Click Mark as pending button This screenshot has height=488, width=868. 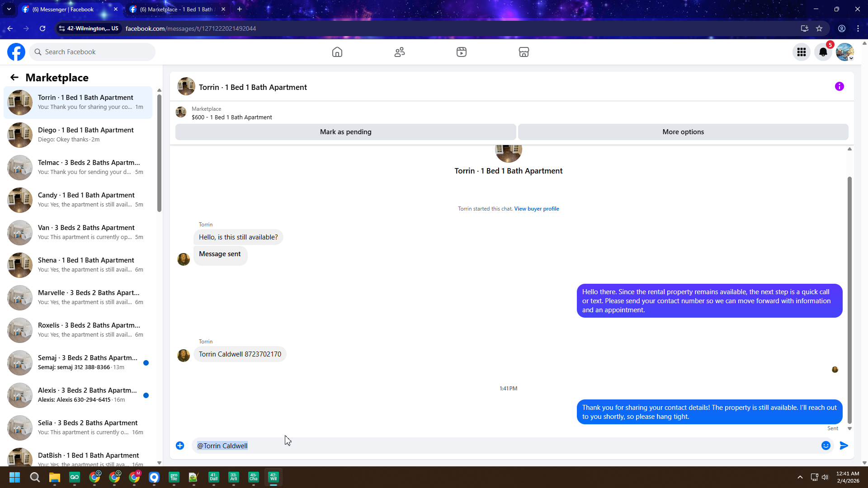[x=345, y=132]
